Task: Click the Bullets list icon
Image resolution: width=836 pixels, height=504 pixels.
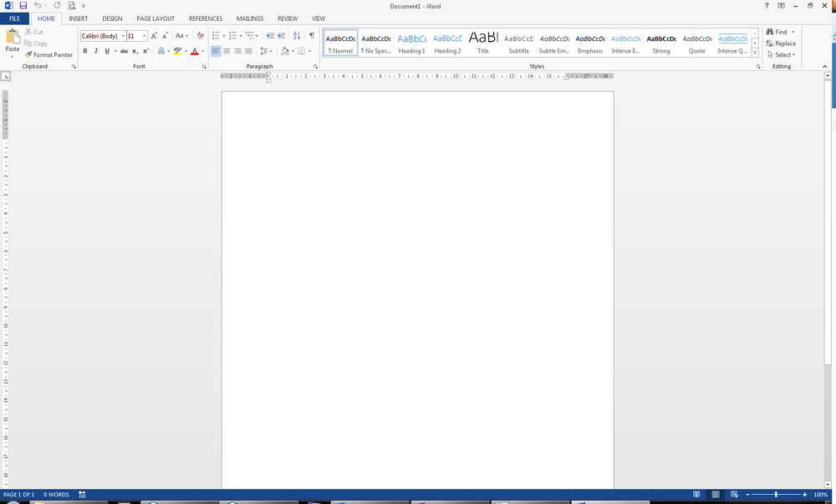Action: (x=216, y=36)
